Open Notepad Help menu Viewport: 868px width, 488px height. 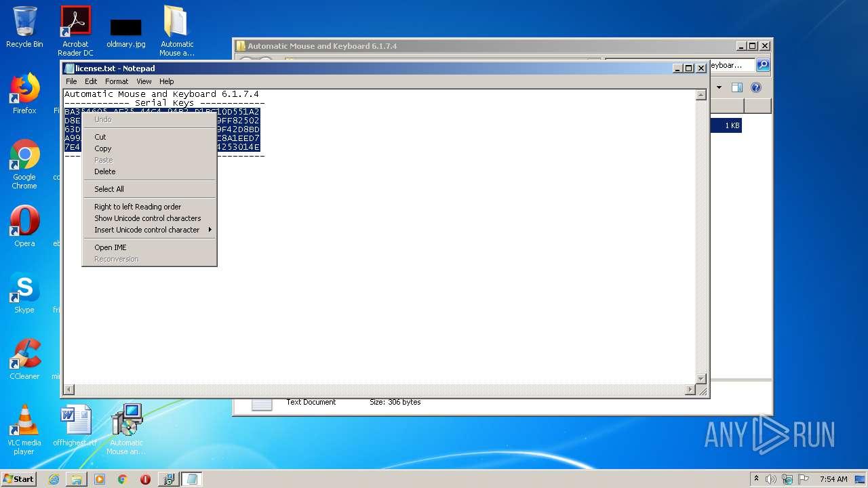[x=167, y=81]
